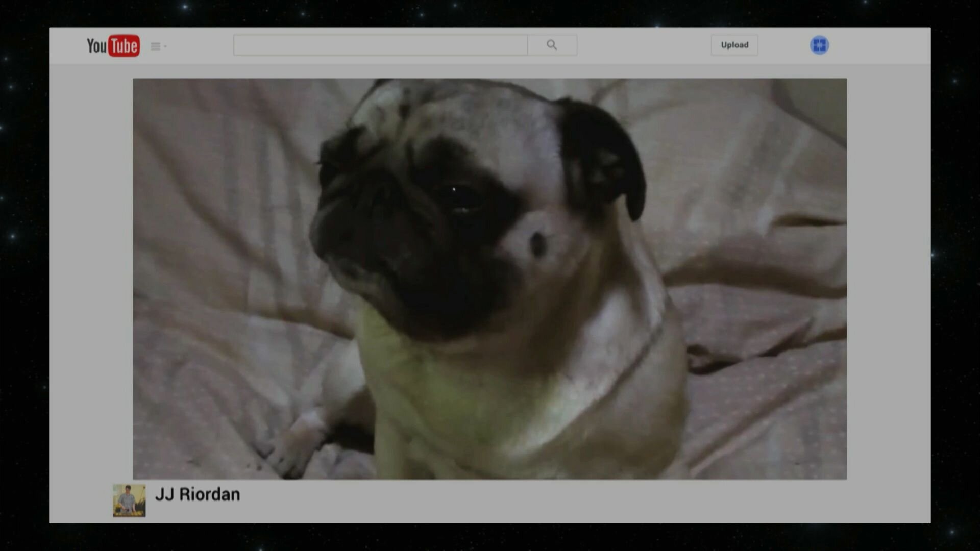This screenshot has height=551, width=980.
Task: Click the YouTube logo to go home
Action: coord(113,46)
